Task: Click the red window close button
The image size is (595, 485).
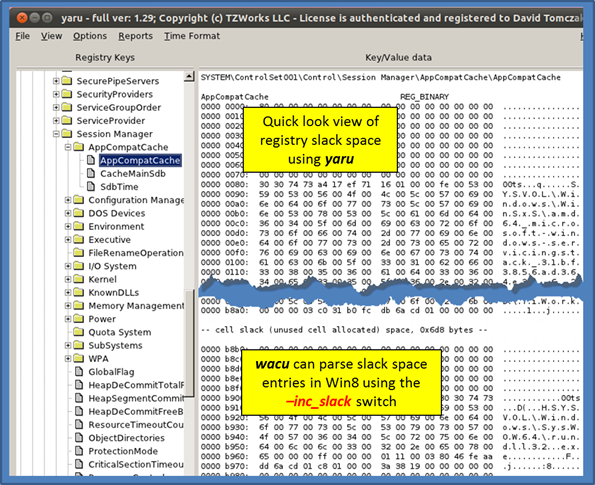Action: click(x=22, y=17)
